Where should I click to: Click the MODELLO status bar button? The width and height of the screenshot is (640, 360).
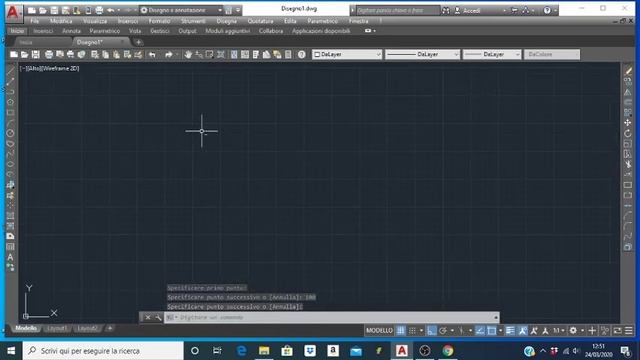tap(379, 331)
